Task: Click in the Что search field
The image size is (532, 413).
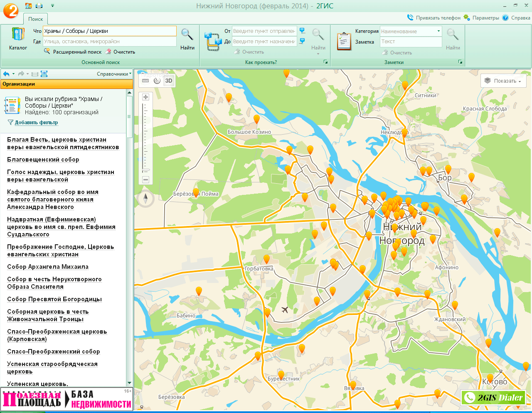Action: (x=110, y=31)
